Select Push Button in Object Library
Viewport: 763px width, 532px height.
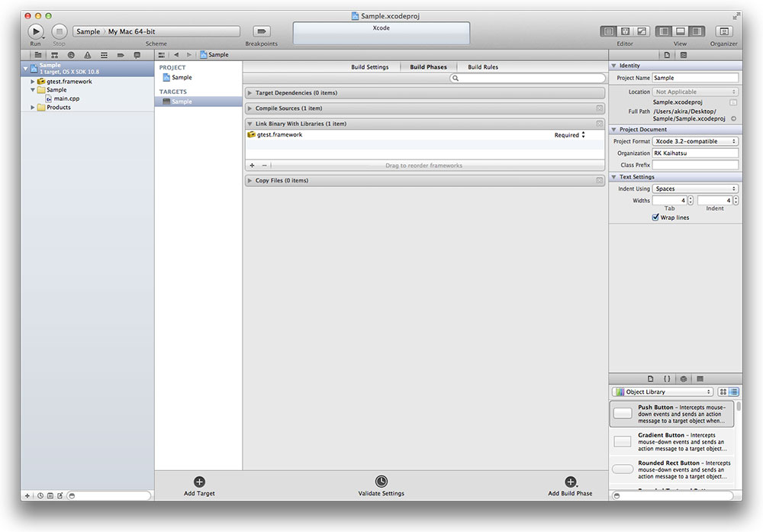tap(671, 414)
